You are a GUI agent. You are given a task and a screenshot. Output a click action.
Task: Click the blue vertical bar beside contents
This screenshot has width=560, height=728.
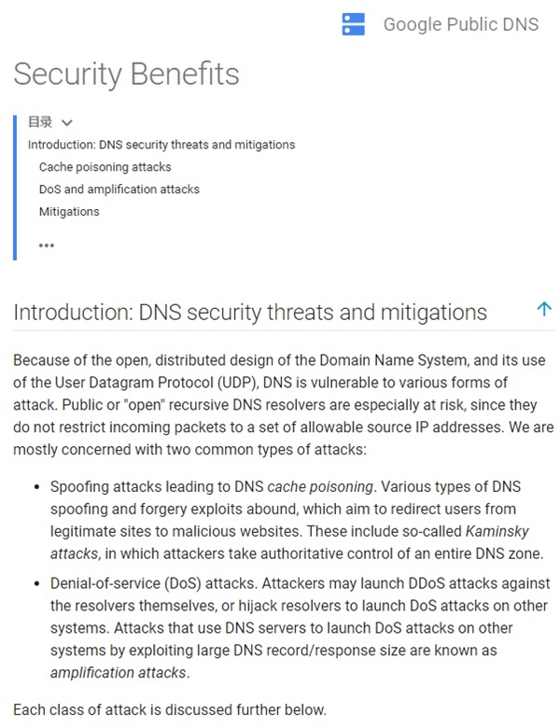point(15,187)
